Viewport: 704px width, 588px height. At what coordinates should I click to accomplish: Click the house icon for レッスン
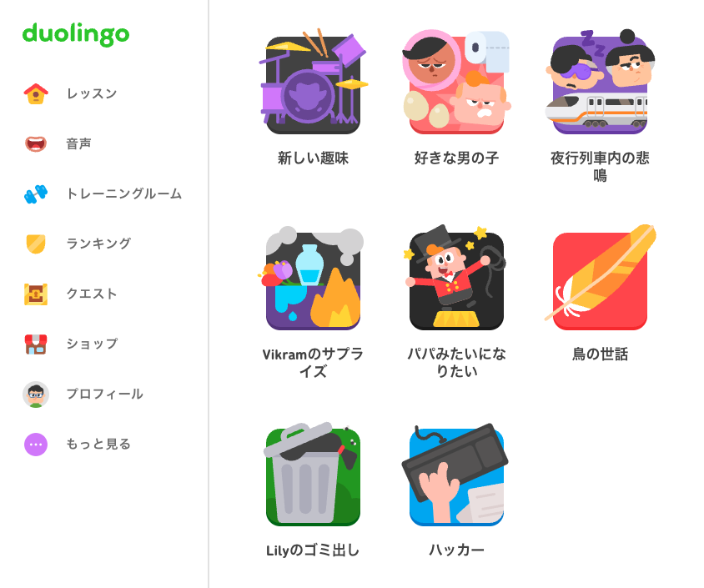click(x=36, y=93)
